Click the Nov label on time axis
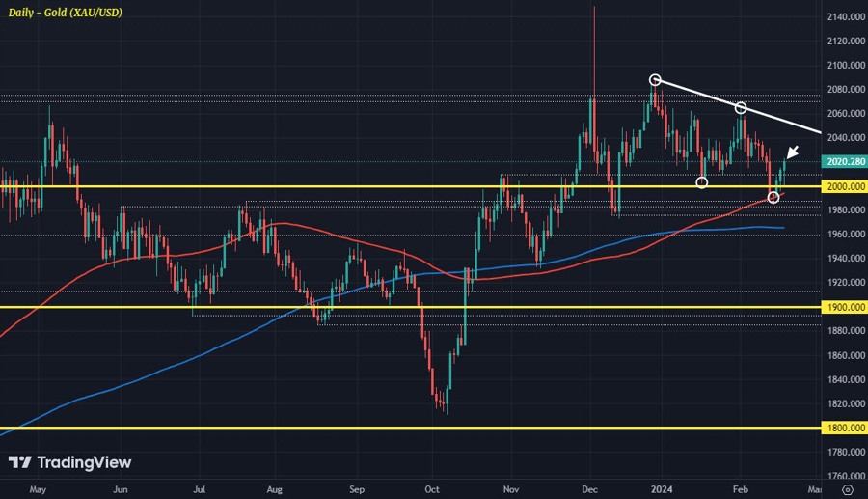Screen dimensions: 868x499 pos(511,489)
